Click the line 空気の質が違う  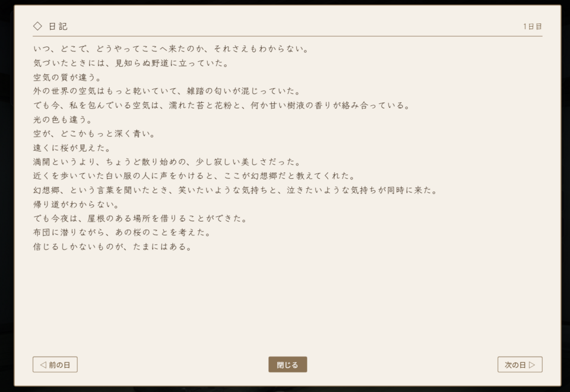[67, 77]
